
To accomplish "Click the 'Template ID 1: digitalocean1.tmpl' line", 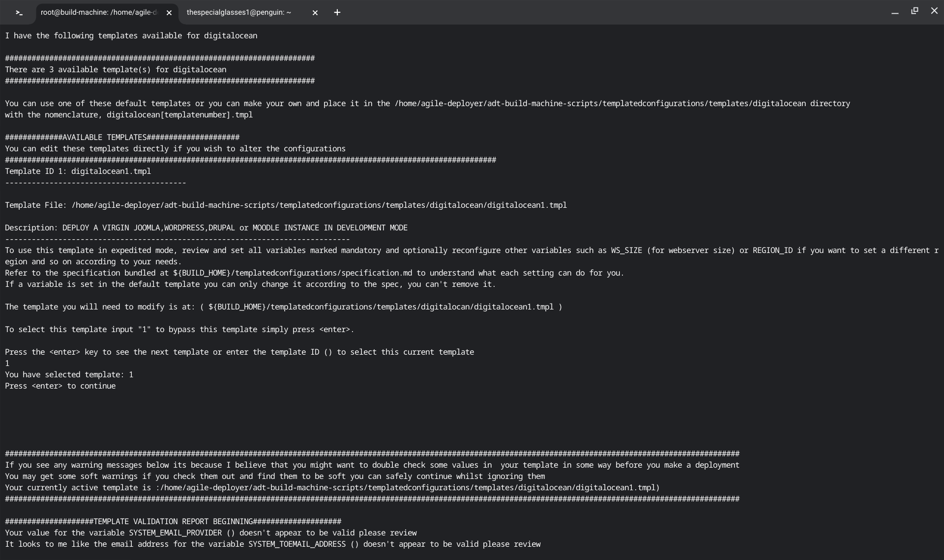I will click(x=78, y=171).
